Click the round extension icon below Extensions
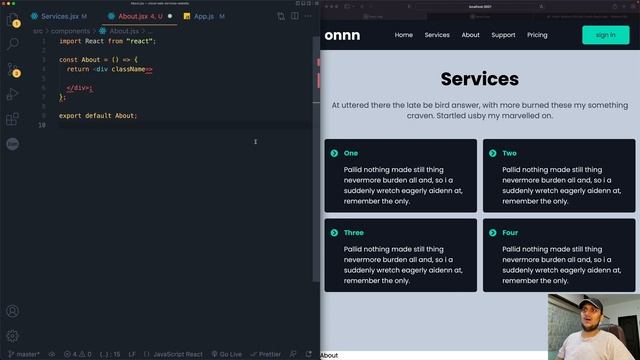The height and width of the screenshot is (360, 640). coord(13,144)
